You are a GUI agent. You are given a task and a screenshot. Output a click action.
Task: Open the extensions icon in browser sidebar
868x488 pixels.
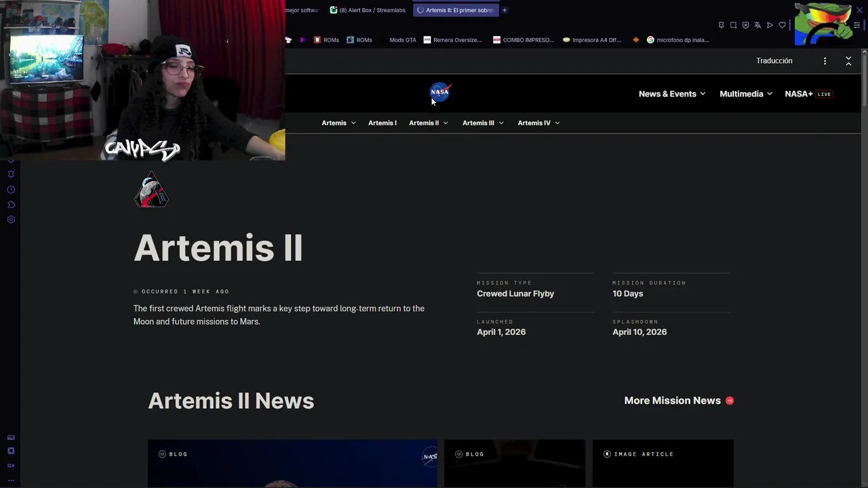pos(11,205)
